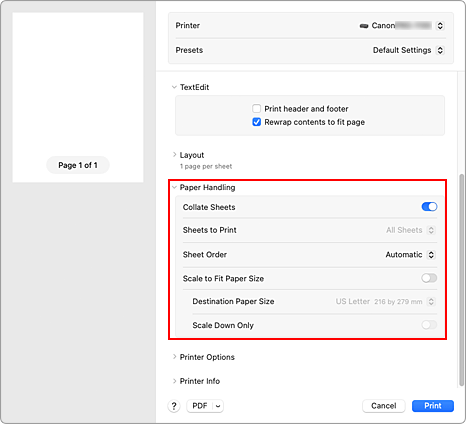
Task: Click the Printer selector stepper arrows
Action: tap(440, 26)
